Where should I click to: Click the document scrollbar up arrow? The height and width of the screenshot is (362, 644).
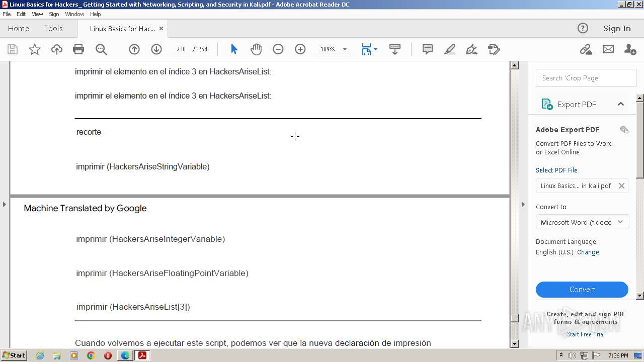point(514,65)
